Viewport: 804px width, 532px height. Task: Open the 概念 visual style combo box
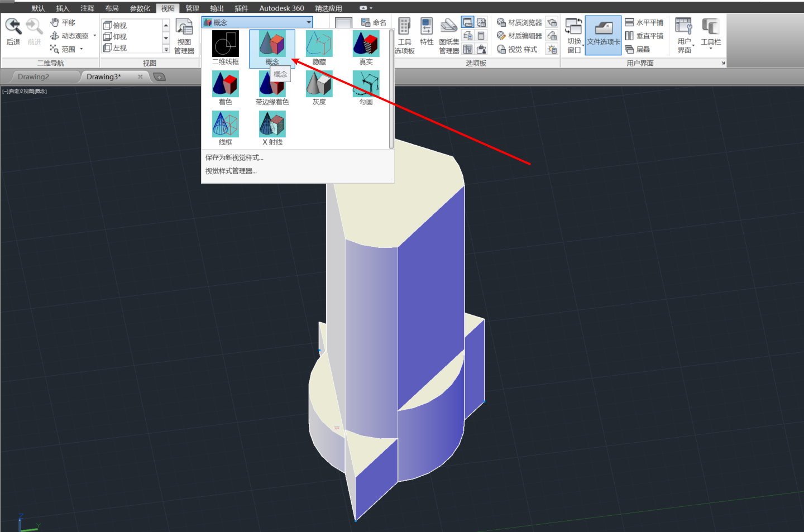click(257, 22)
